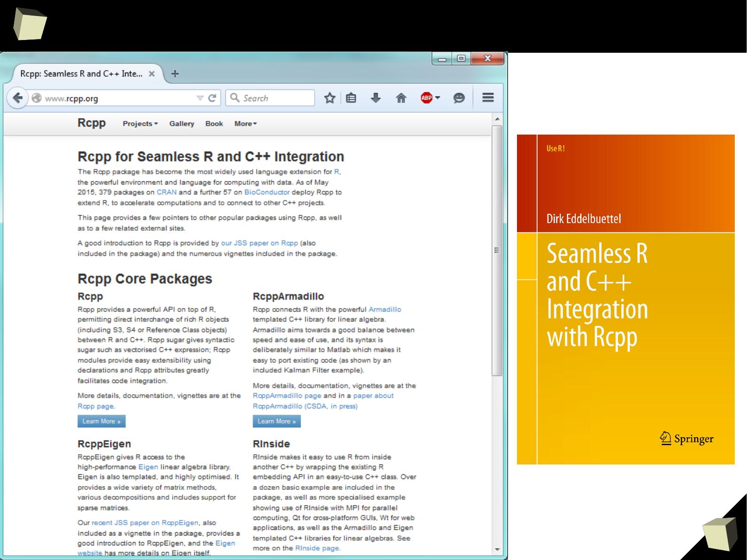Maximize the Firefox window

pos(461,59)
